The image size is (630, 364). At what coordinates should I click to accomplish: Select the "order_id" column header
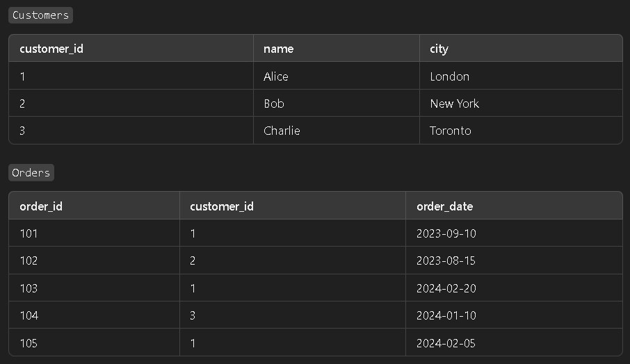pyautogui.click(x=94, y=206)
